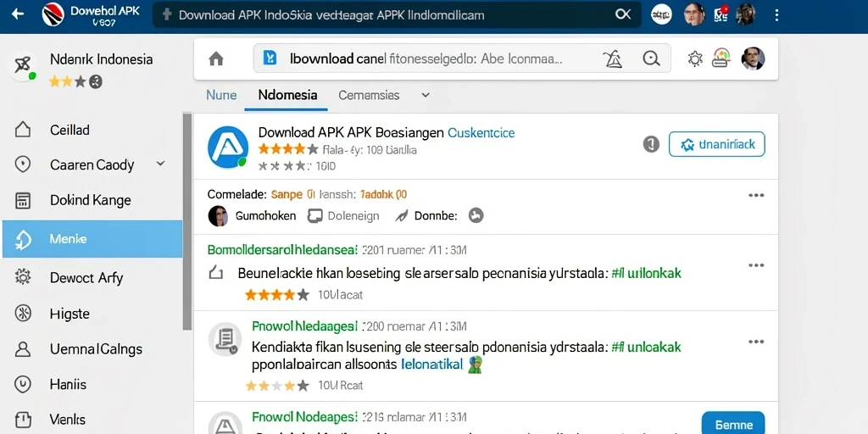Open the home icon beside address field

(x=216, y=58)
